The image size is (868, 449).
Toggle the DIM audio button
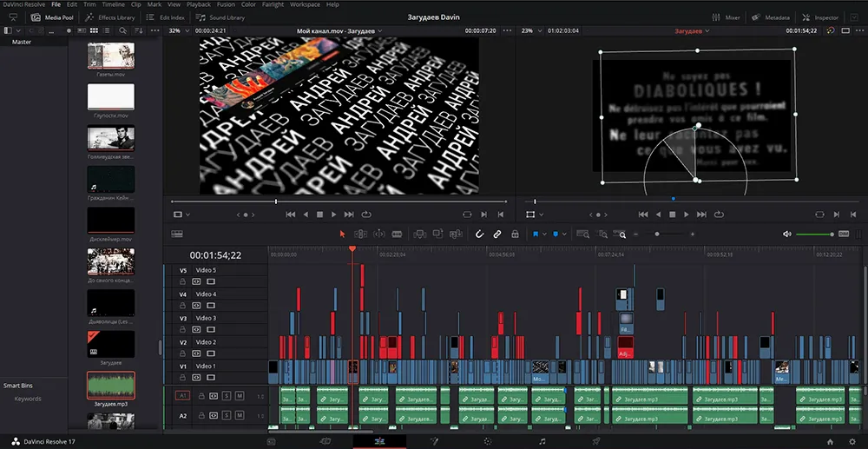pyautogui.click(x=844, y=234)
